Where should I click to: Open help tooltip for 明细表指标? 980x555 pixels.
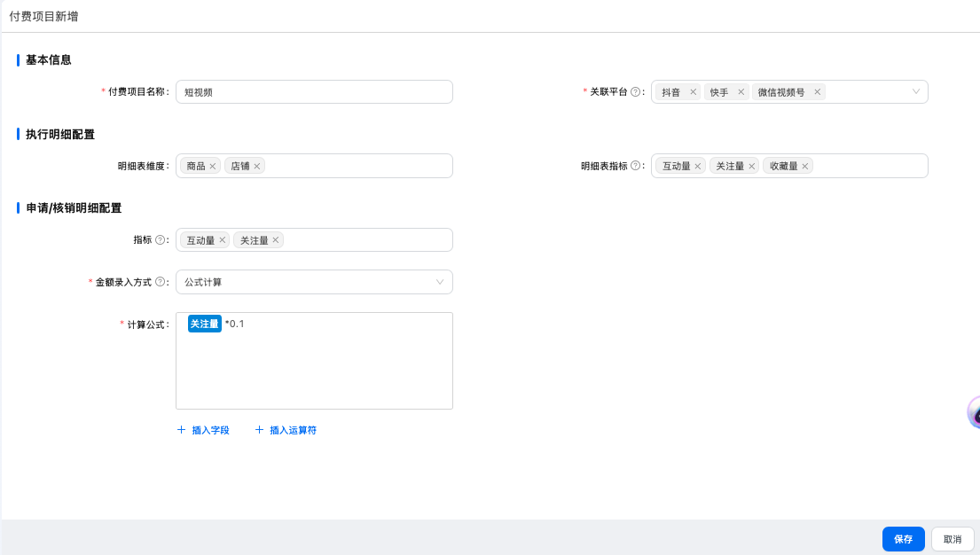tap(636, 166)
